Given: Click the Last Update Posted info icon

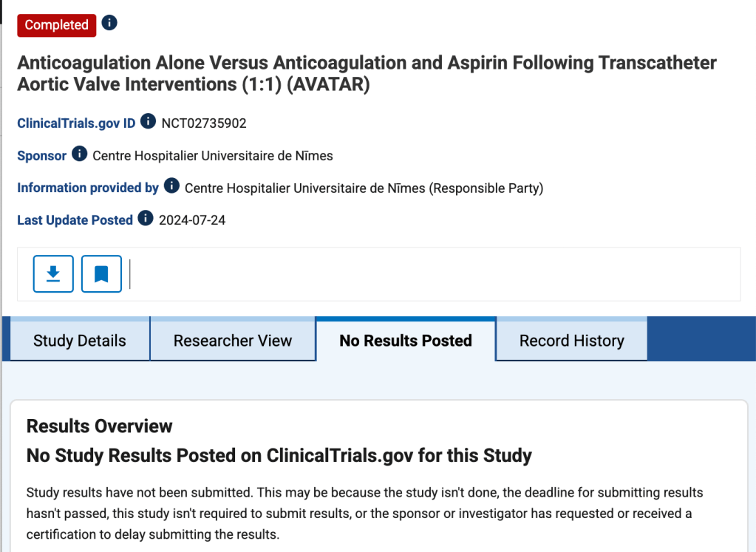Looking at the screenshot, I should click(146, 218).
